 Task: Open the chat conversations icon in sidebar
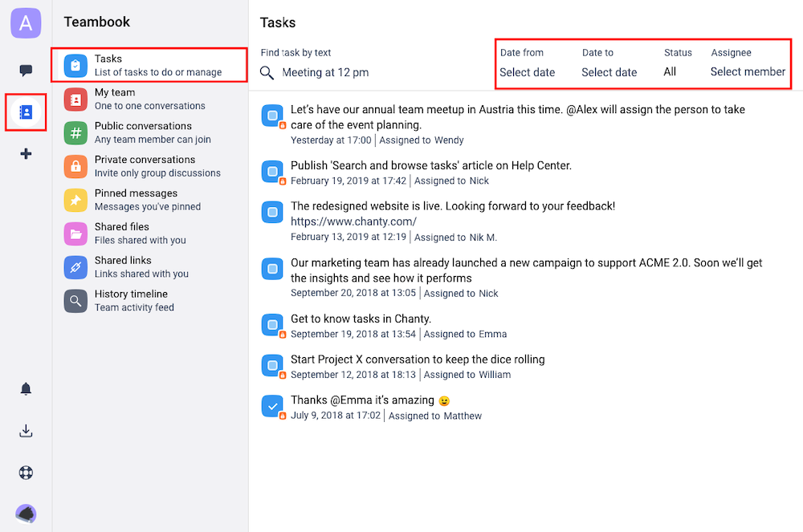pyautogui.click(x=26, y=70)
